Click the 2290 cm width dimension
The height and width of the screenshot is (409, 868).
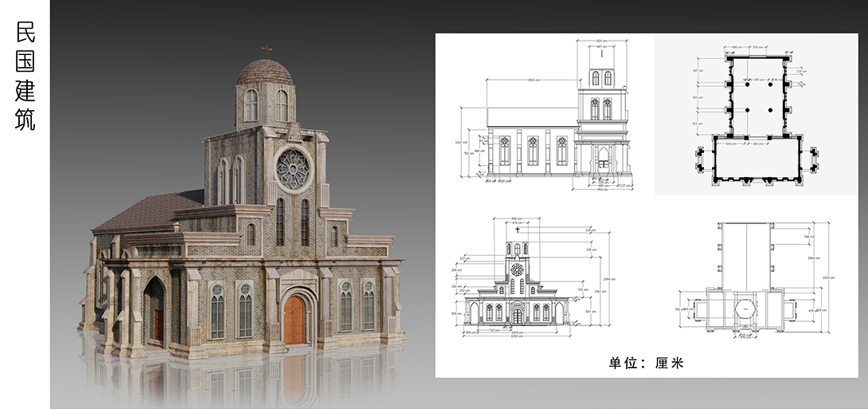517,336
